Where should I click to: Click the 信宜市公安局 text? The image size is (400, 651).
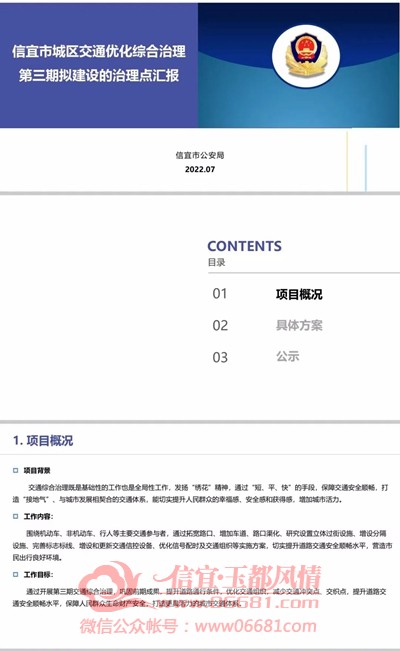point(200,155)
